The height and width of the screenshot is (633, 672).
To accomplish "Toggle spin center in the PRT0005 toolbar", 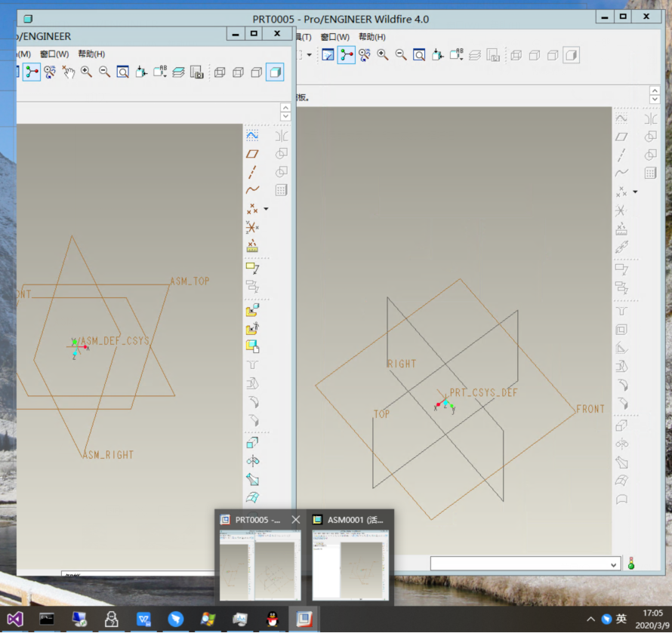I will pos(347,55).
